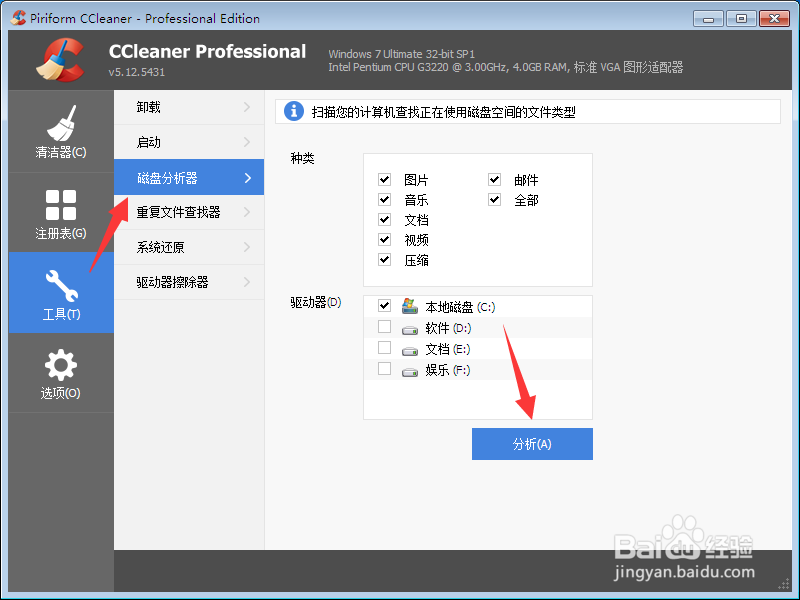Click the 软件 (D:) drive label
Screen dimensions: 800x600
tap(448, 328)
